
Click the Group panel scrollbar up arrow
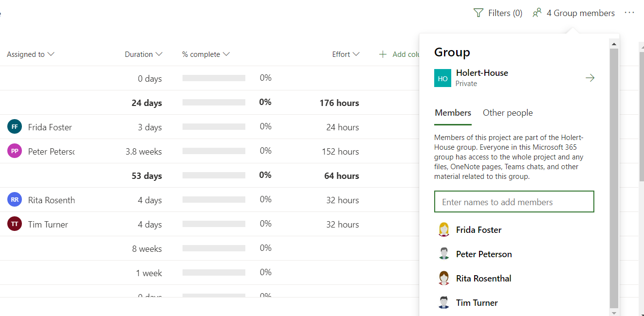pyautogui.click(x=614, y=44)
